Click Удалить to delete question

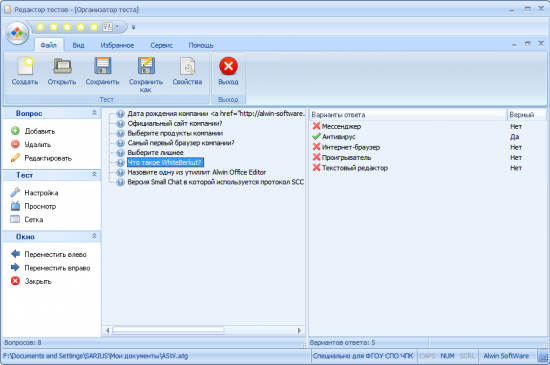pyautogui.click(x=31, y=144)
